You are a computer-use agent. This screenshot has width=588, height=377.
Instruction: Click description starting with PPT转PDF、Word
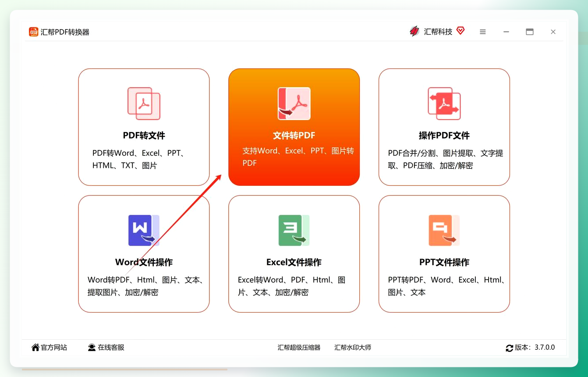pyautogui.click(x=447, y=286)
